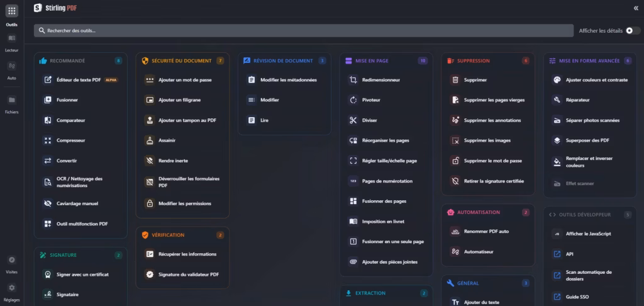This screenshot has width=644, height=306.
Task: Click the Signer avec un certificat icon
Action: (48, 275)
